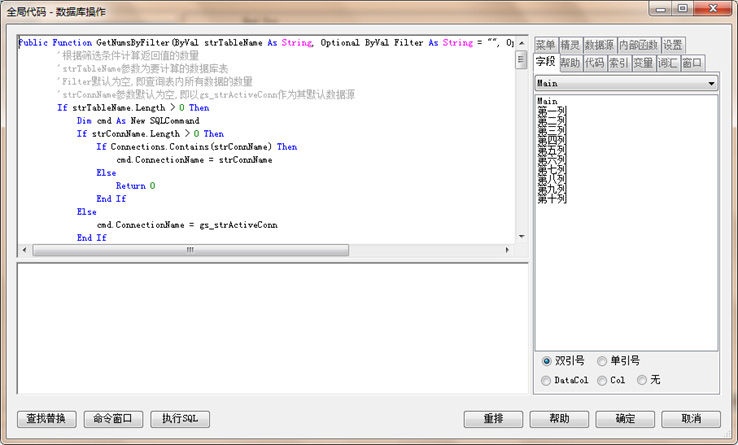
Task: Switch to the 变量 tab
Action: (x=643, y=63)
